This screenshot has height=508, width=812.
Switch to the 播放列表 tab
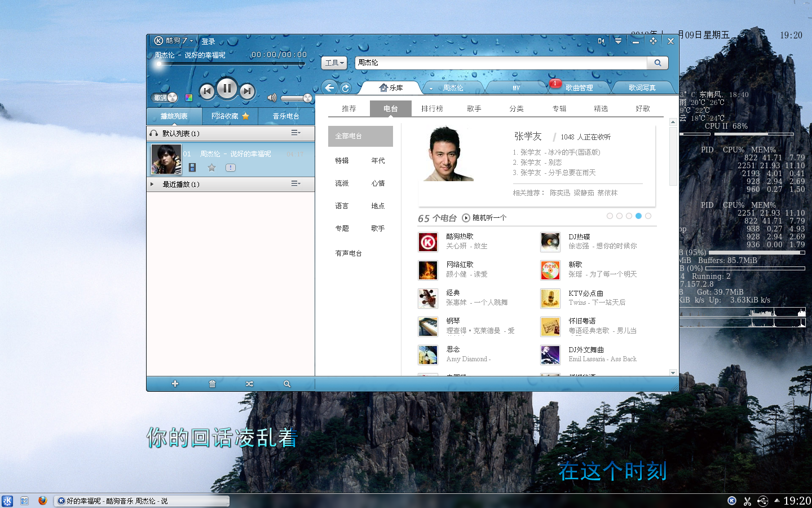tap(174, 116)
